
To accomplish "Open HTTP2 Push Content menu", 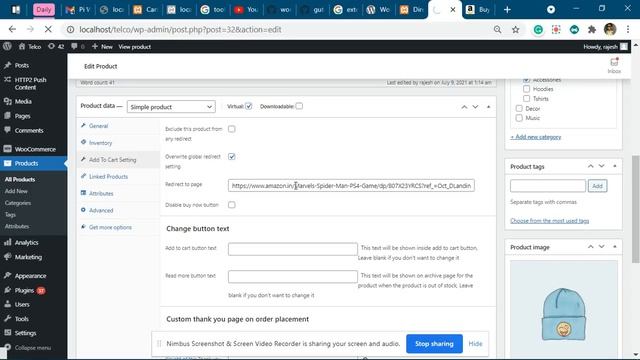I will tap(30, 83).
